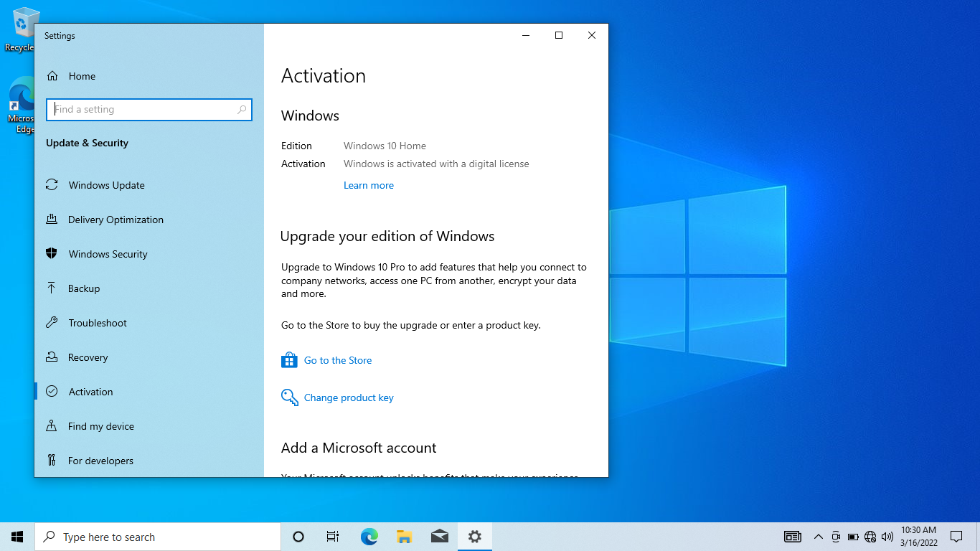Click the 'Upgrade your edition of Windows' heading
This screenshot has height=551, width=980.
(387, 236)
